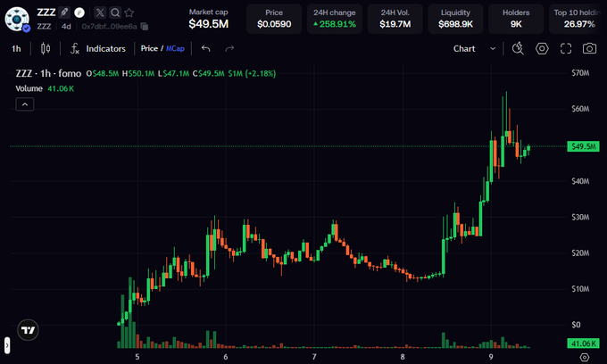Click the Market cap $49.5M value
The width and height of the screenshot is (607, 364).
point(208,24)
